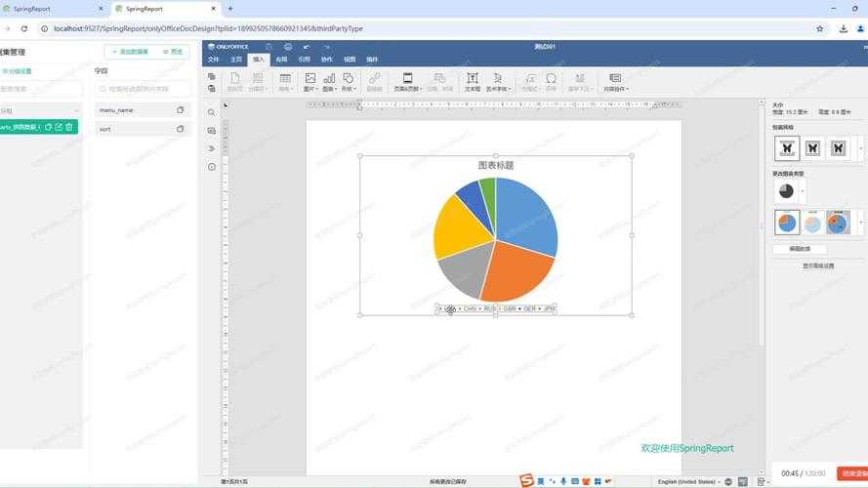Viewport: 868px width, 488px height.
Task: Switch to the 布局 (Layout) ribbon tab
Action: [281, 60]
